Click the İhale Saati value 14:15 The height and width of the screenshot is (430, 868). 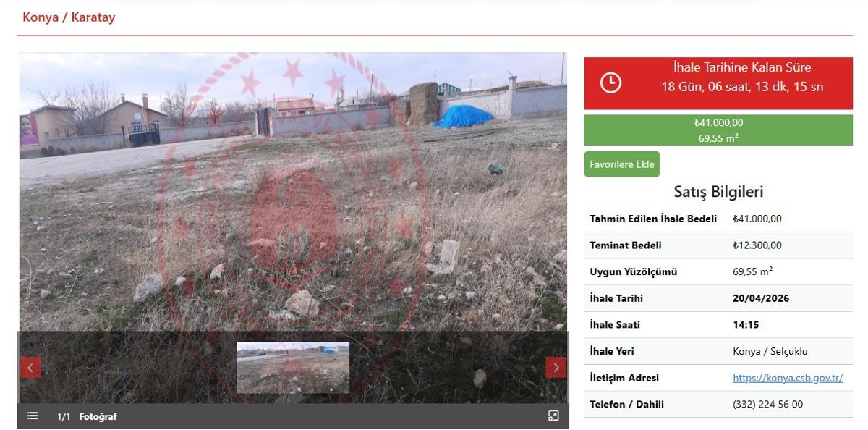(x=746, y=325)
